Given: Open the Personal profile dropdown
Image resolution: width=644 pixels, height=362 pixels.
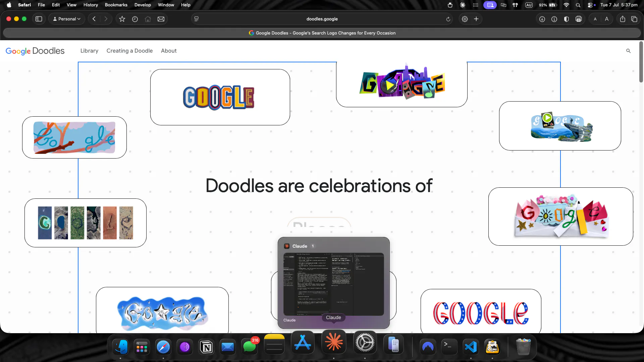Looking at the screenshot, I should coord(67,19).
